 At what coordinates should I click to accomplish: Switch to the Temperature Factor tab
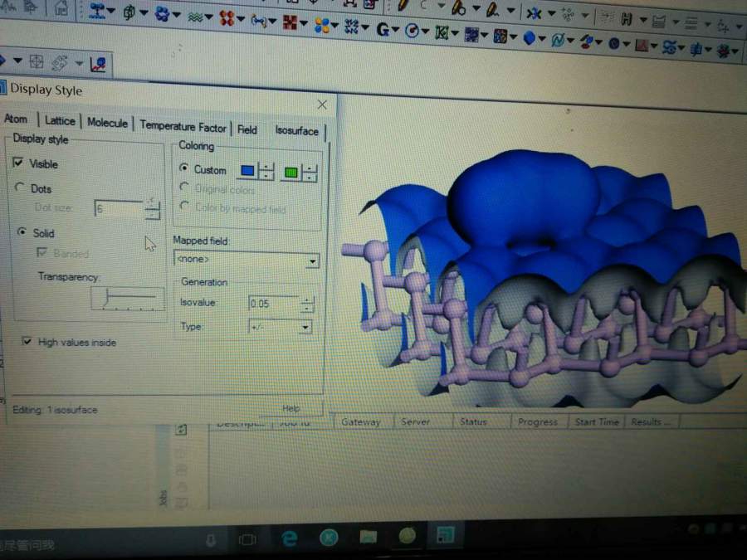[x=183, y=127]
